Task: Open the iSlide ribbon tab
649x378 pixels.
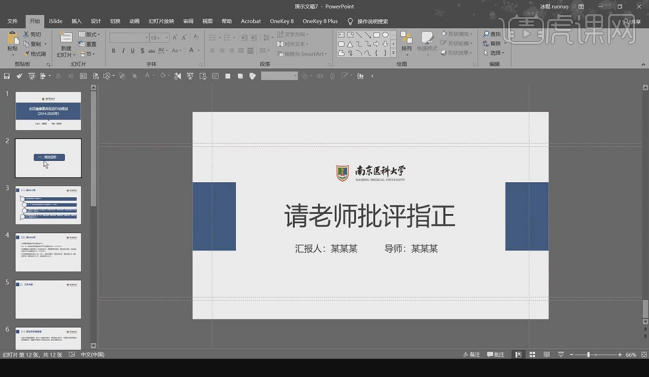Action: pyautogui.click(x=55, y=21)
